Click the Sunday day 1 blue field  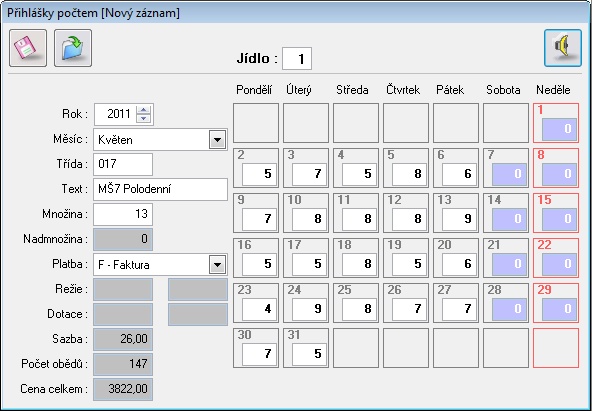pos(560,129)
